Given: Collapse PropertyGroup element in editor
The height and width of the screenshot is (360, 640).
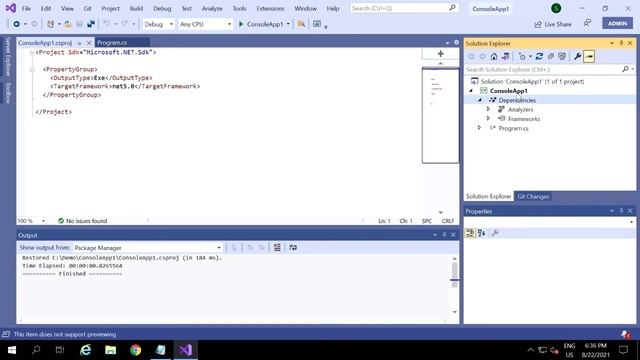Looking at the screenshot, I should (32, 69).
